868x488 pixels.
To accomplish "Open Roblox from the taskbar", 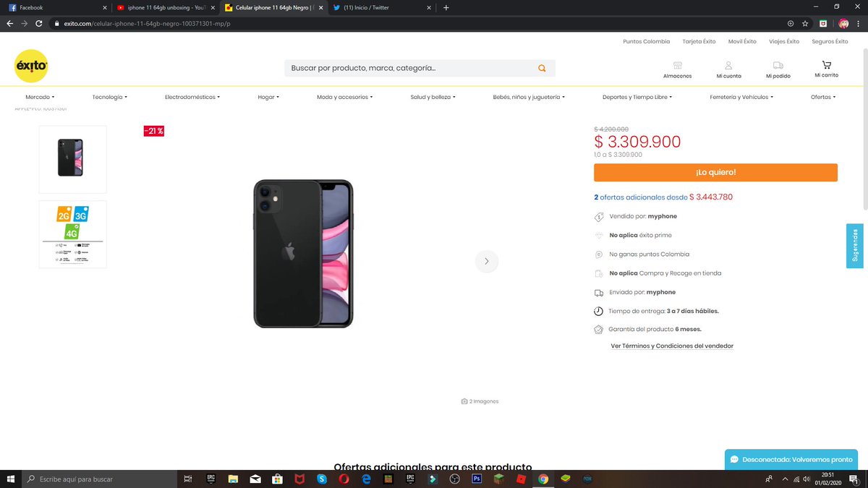I will point(521,479).
